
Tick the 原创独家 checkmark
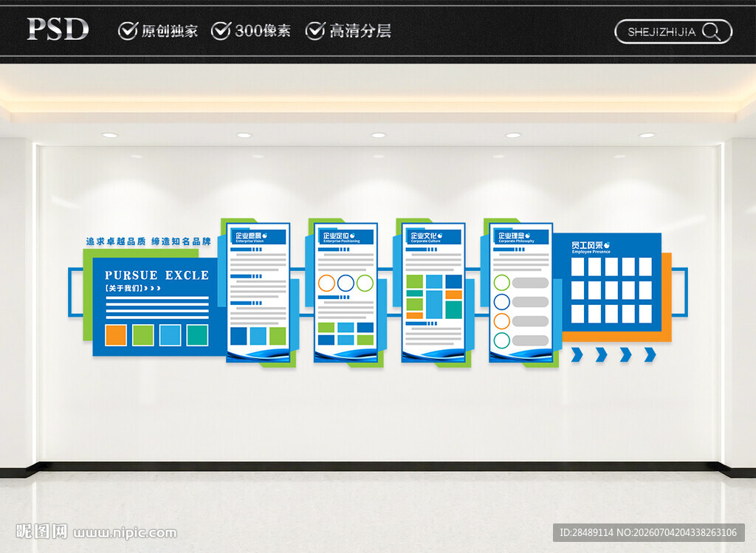click(x=128, y=31)
